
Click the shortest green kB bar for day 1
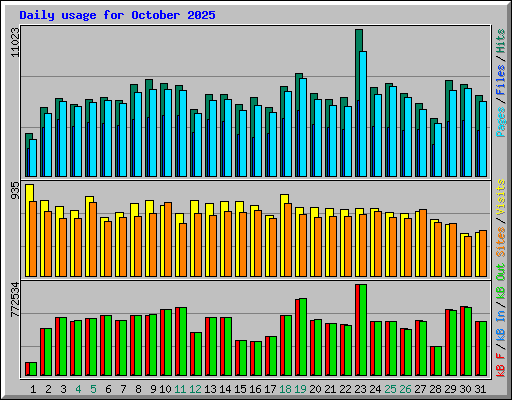33,369
